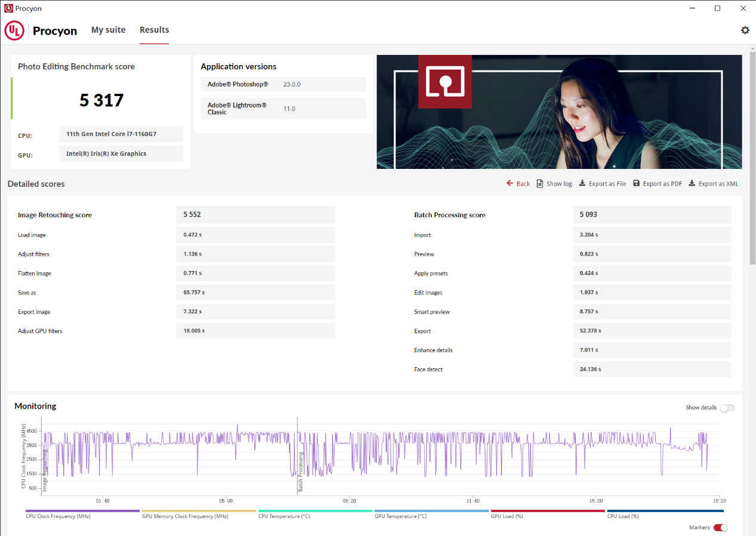Toggle GPU Memory Clock Frequency legend series
Screen dimensions: 756x536
coord(199,513)
